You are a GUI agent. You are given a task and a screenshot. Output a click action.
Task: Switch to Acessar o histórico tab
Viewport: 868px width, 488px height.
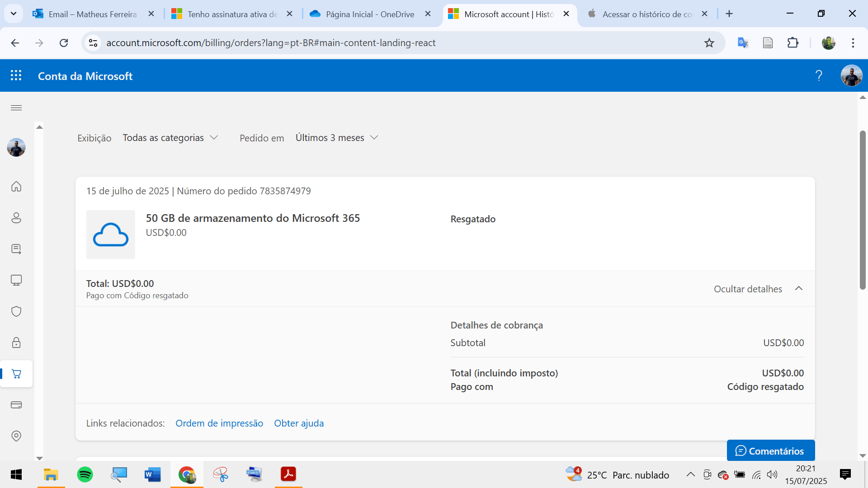pos(647,14)
